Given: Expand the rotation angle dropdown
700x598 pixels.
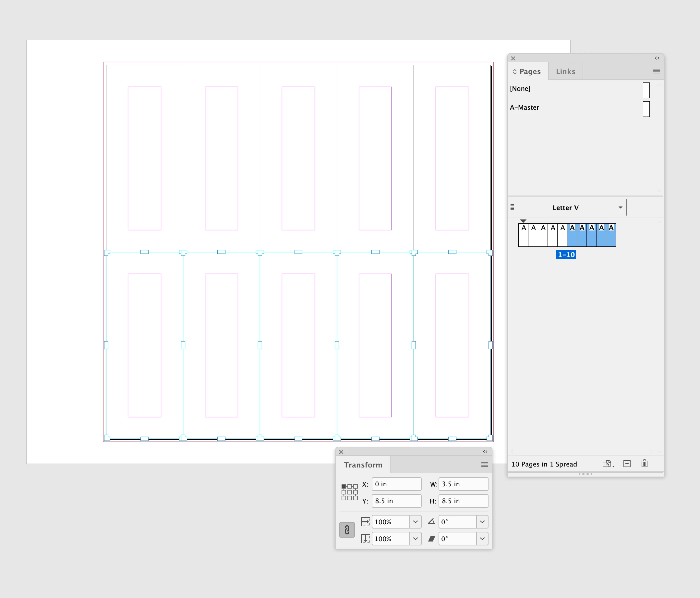Looking at the screenshot, I should point(482,522).
